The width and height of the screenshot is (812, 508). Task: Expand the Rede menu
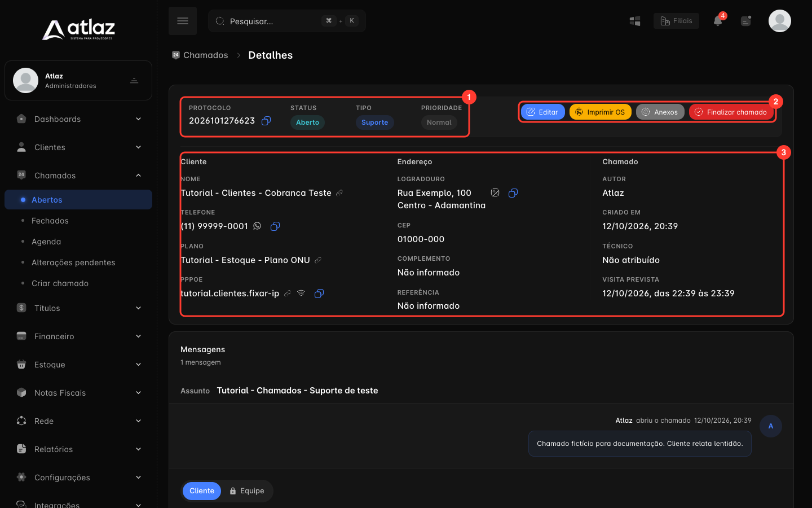click(78, 421)
